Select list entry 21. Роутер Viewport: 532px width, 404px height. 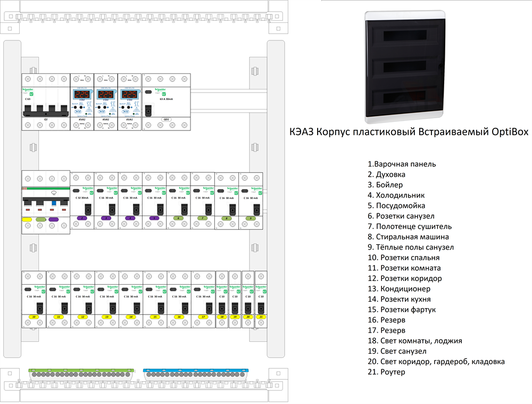pos(386,372)
